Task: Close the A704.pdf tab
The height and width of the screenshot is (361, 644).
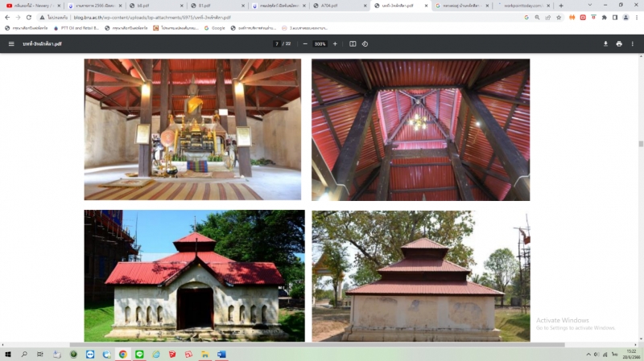Action: coord(365,6)
